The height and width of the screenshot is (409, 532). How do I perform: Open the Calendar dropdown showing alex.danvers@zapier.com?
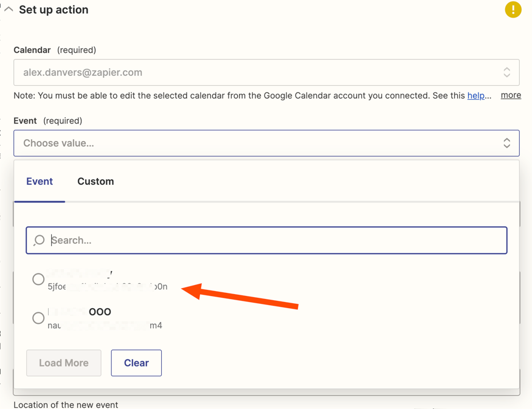pyautogui.click(x=255, y=72)
